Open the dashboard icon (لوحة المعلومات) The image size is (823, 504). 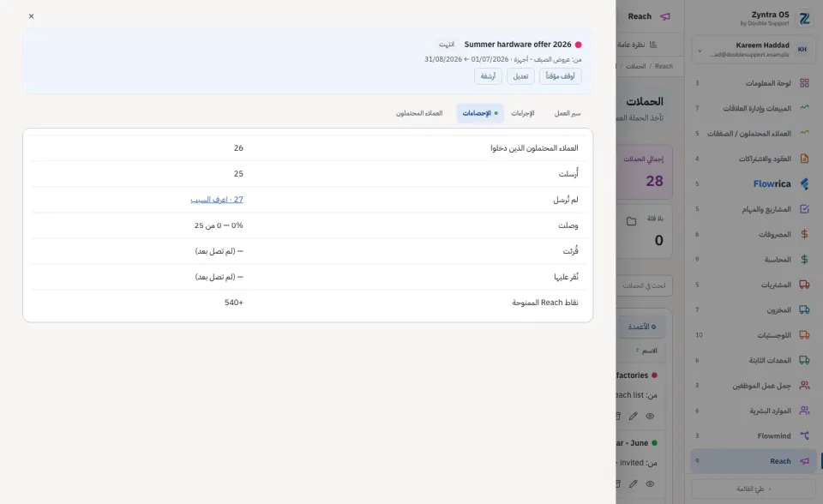tap(804, 83)
